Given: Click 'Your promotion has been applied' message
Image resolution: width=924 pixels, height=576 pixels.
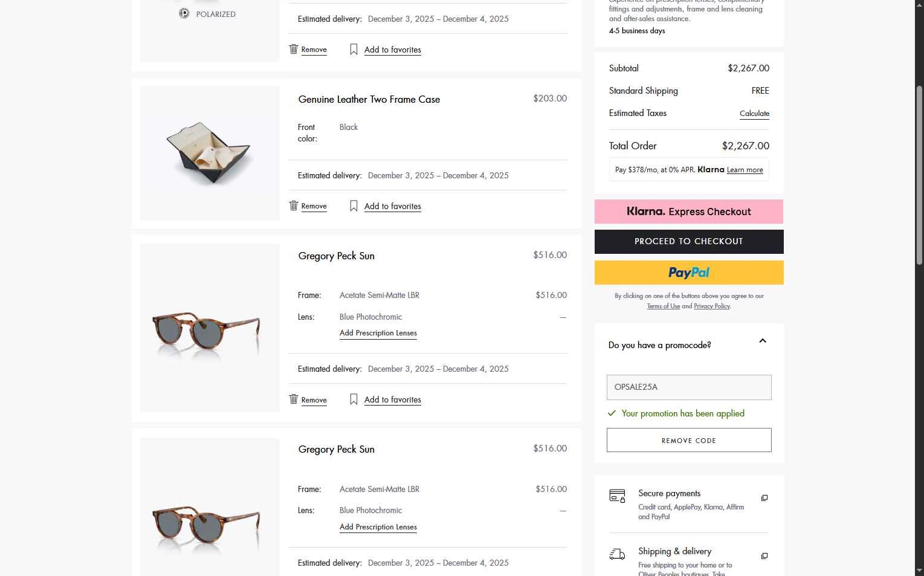Looking at the screenshot, I should point(683,413).
